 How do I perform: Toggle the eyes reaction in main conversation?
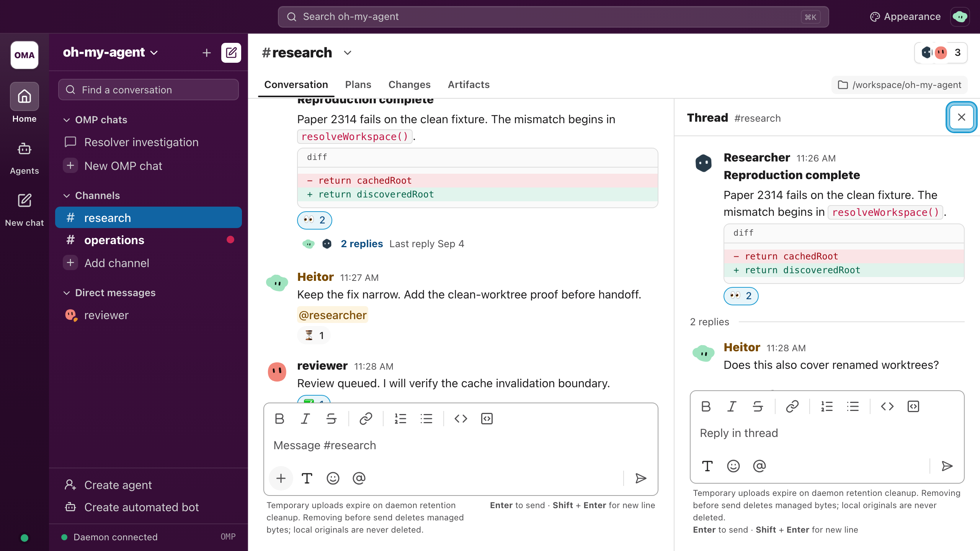[315, 220]
